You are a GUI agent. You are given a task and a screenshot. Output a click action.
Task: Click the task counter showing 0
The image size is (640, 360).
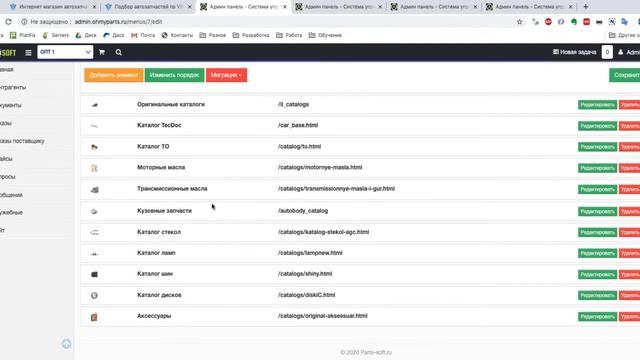607,52
